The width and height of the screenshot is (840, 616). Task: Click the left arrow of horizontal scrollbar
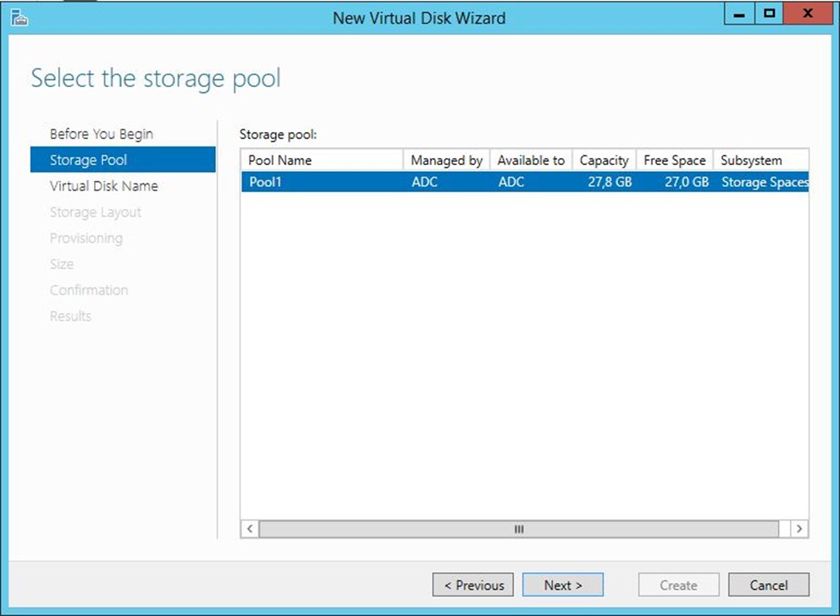pos(250,529)
